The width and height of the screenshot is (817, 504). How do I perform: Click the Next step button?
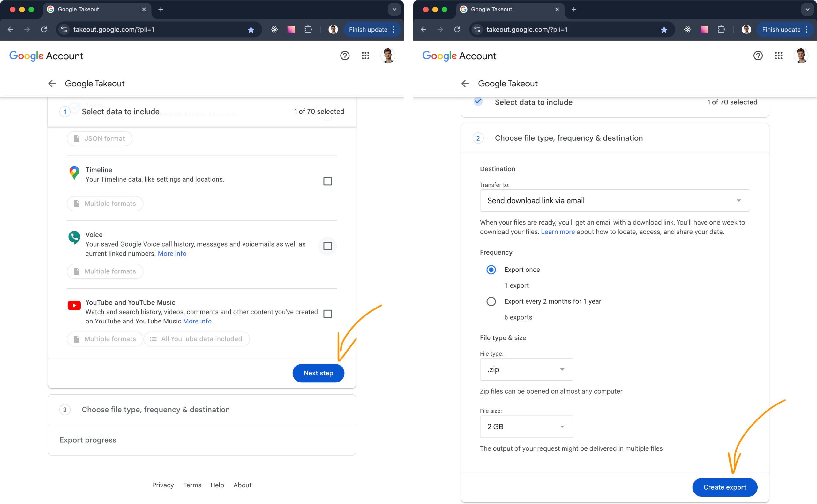click(x=318, y=373)
